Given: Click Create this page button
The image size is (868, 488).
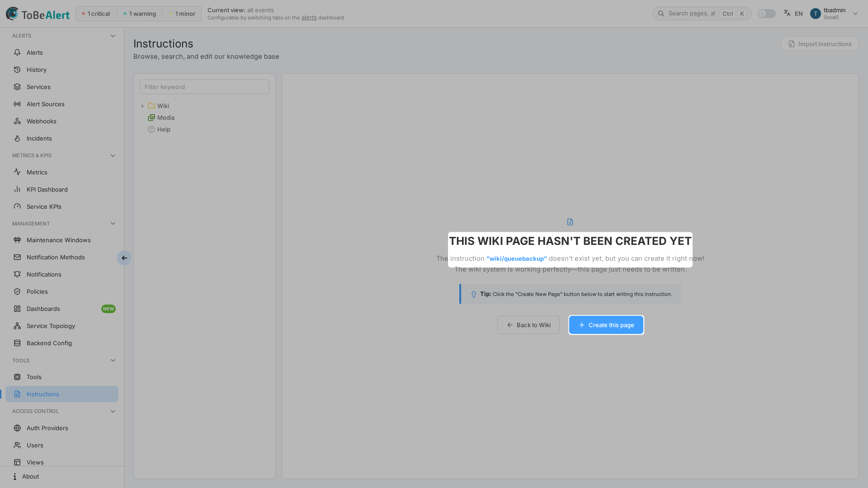Looking at the screenshot, I should tap(606, 325).
